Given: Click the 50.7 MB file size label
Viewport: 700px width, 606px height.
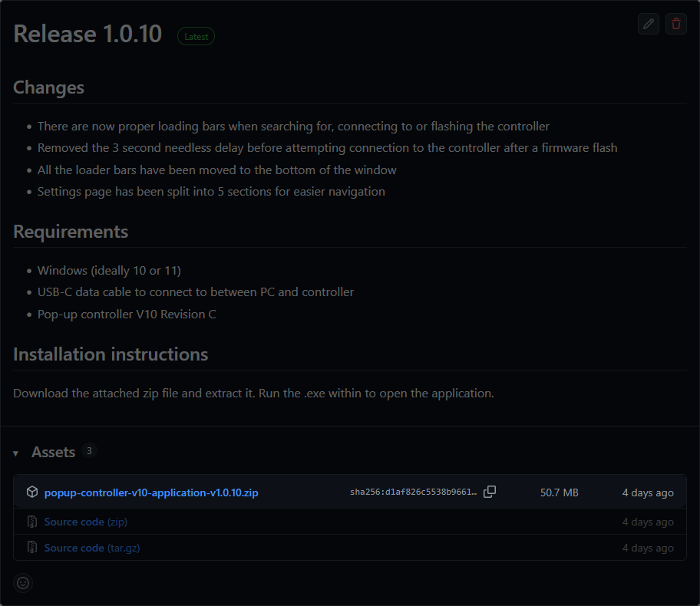Looking at the screenshot, I should (x=559, y=492).
